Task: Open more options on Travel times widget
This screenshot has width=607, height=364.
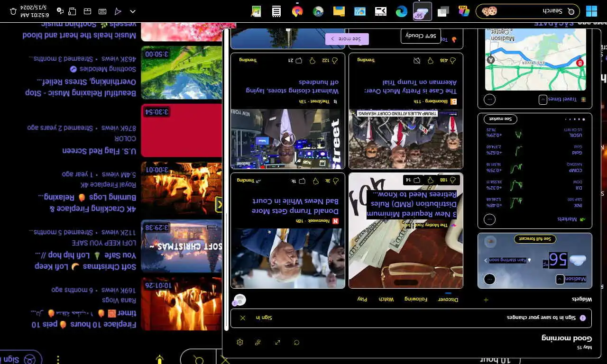Action: (490, 100)
